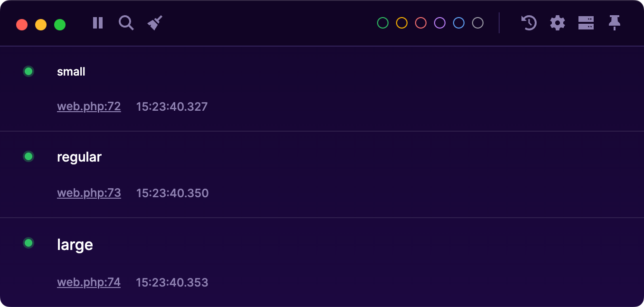Open the web.php:73 source link
The height and width of the screenshot is (307, 644).
pyautogui.click(x=89, y=193)
